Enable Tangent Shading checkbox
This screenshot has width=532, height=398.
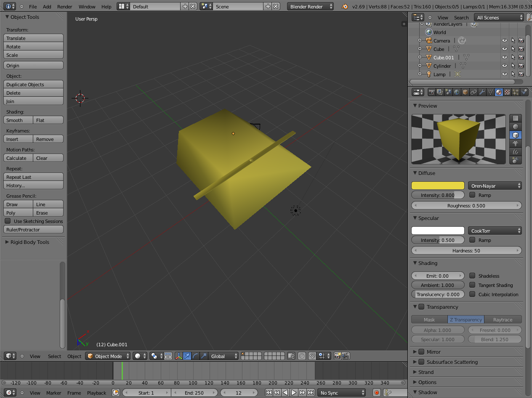[x=472, y=285]
